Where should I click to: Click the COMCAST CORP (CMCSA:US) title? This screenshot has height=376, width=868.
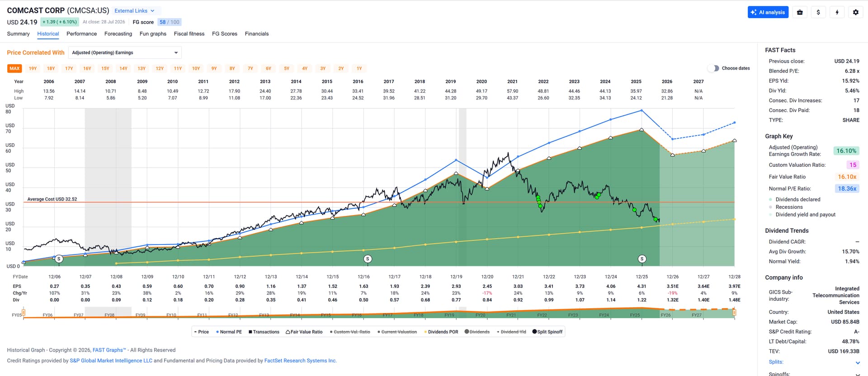(58, 10)
